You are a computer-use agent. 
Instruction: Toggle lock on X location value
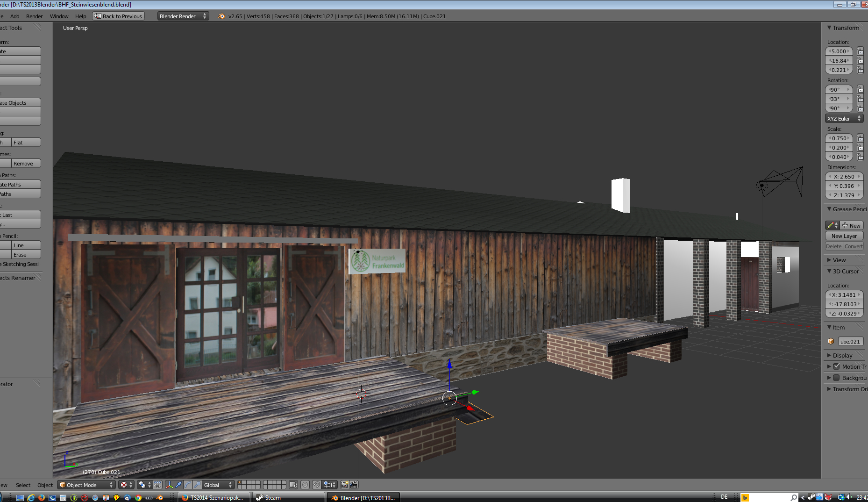[x=860, y=51]
